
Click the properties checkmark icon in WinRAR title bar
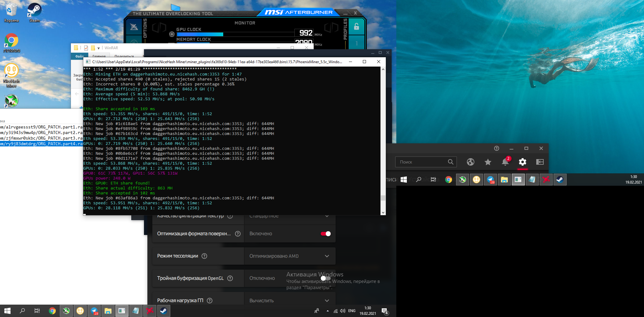point(86,48)
